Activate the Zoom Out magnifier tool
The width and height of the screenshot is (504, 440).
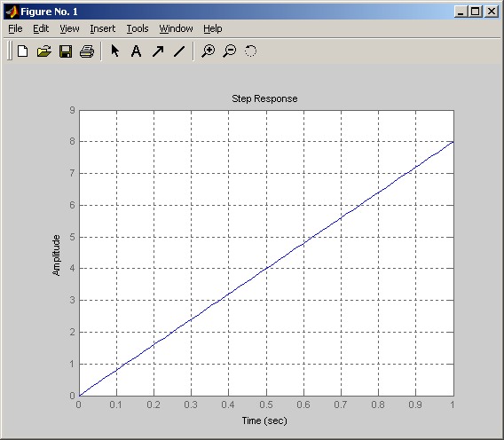pos(230,51)
